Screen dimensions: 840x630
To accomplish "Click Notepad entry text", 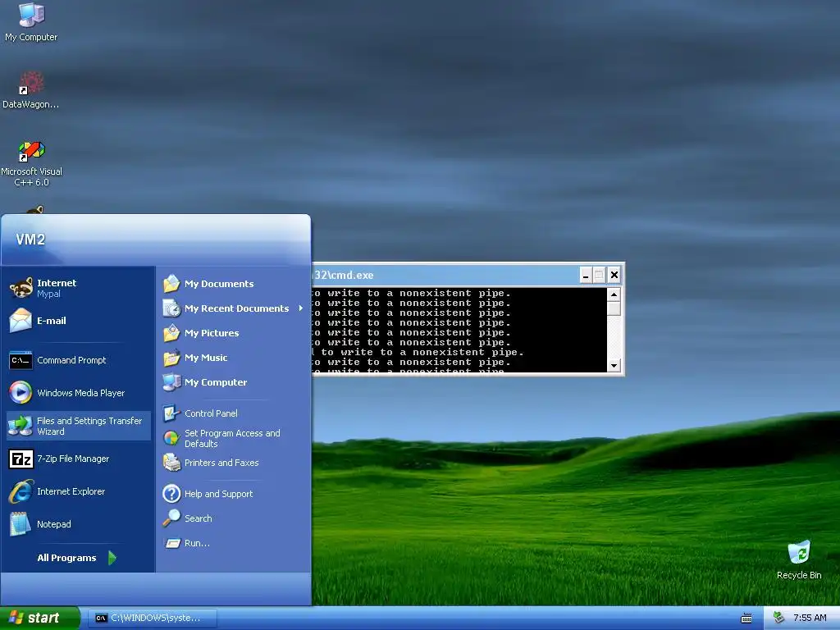I will click(x=53, y=524).
